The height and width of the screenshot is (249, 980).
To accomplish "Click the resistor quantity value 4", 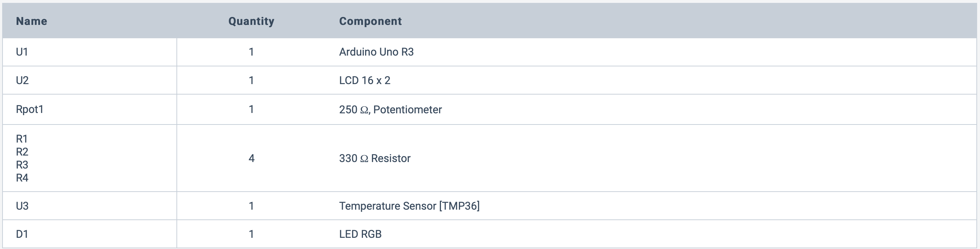I will click(251, 158).
